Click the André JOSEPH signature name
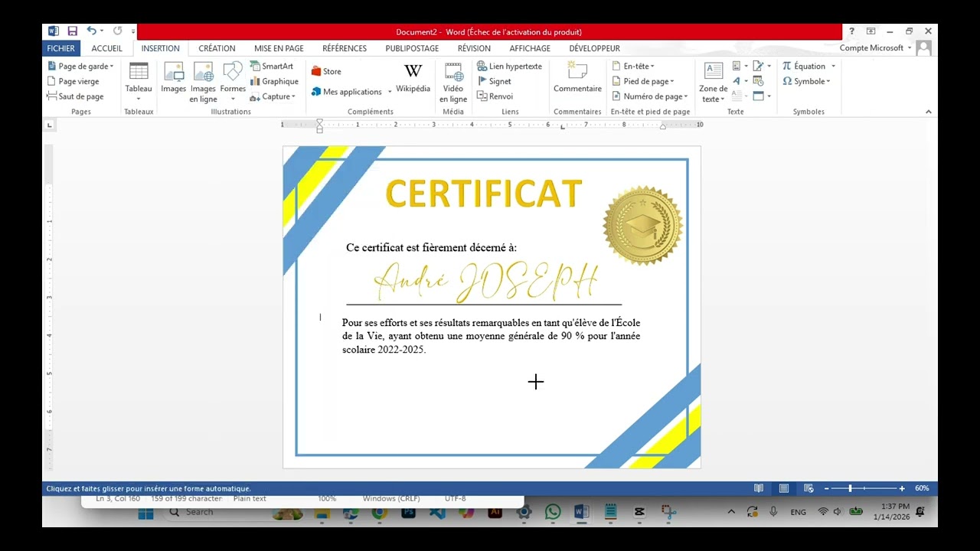This screenshot has width=980, height=551. (x=486, y=282)
